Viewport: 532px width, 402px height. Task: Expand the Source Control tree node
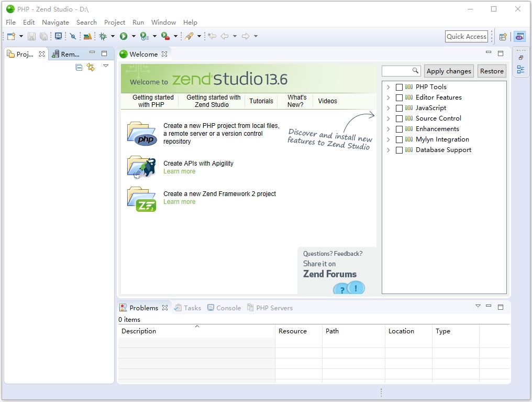pos(388,118)
